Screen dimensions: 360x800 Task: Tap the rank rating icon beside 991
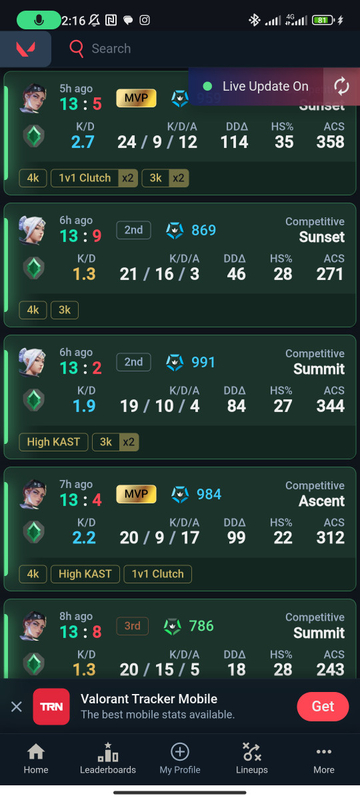click(x=175, y=363)
